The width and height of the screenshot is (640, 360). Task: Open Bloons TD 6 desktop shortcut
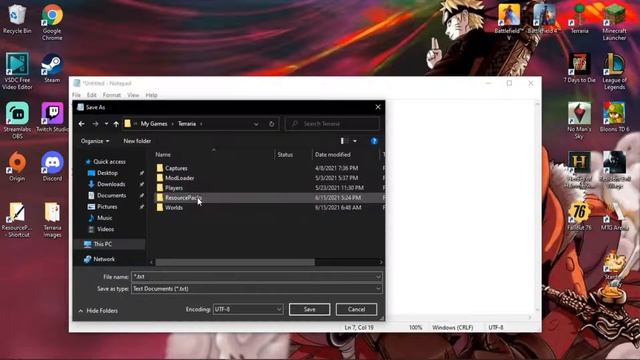pyautogui.click(x=614, y=118)
